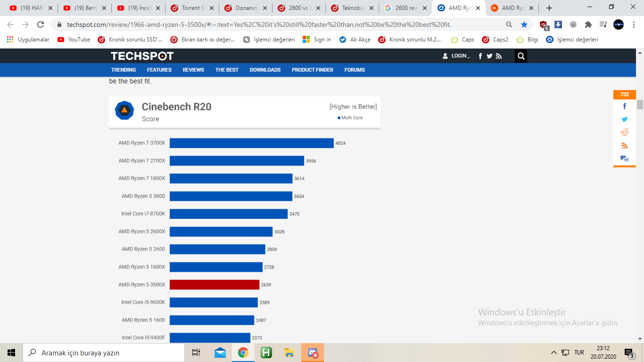Open the FORUMS menu
Image resolution: width=644 pixels, height=362 pixels.
click(355, 70)
